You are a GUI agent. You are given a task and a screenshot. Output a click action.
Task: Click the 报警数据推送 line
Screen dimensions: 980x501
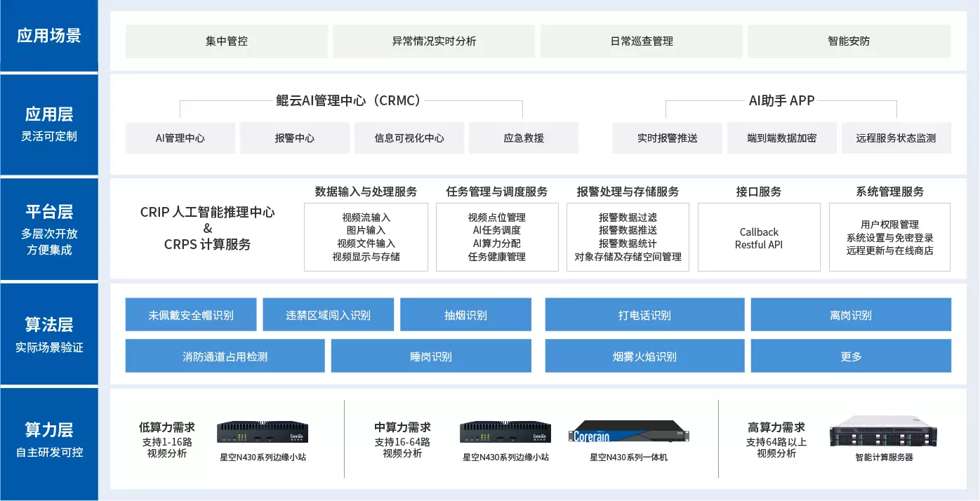tap(628, 230)
